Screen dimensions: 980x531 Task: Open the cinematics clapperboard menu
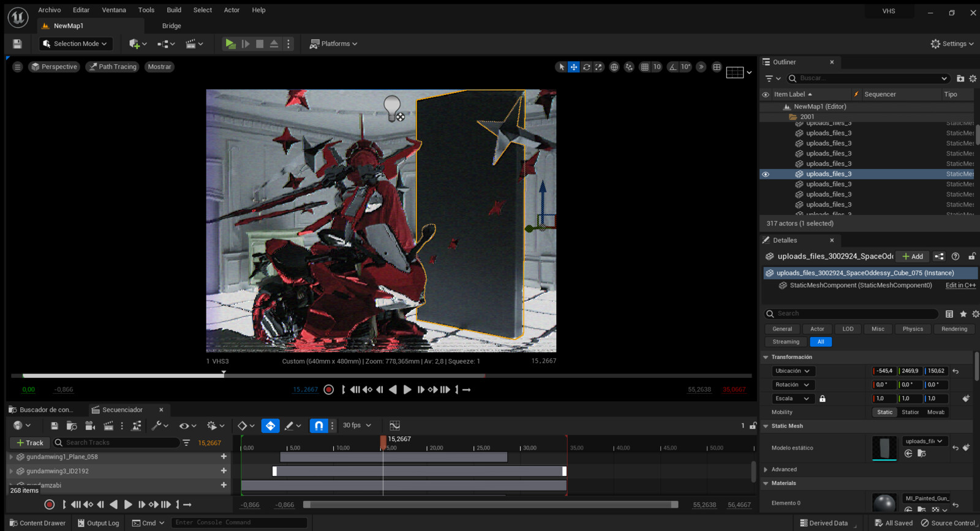(x=194, y=43)
